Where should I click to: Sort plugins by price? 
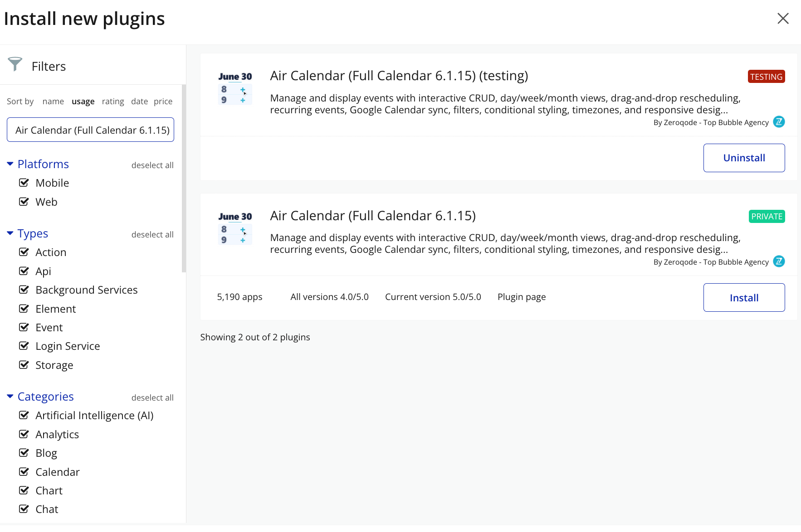[163, 102]
